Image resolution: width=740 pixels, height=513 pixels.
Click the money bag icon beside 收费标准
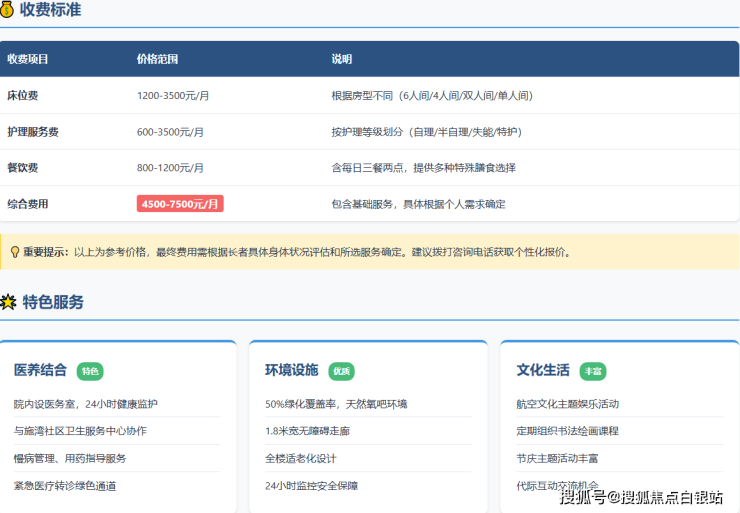tap(7, 10)
